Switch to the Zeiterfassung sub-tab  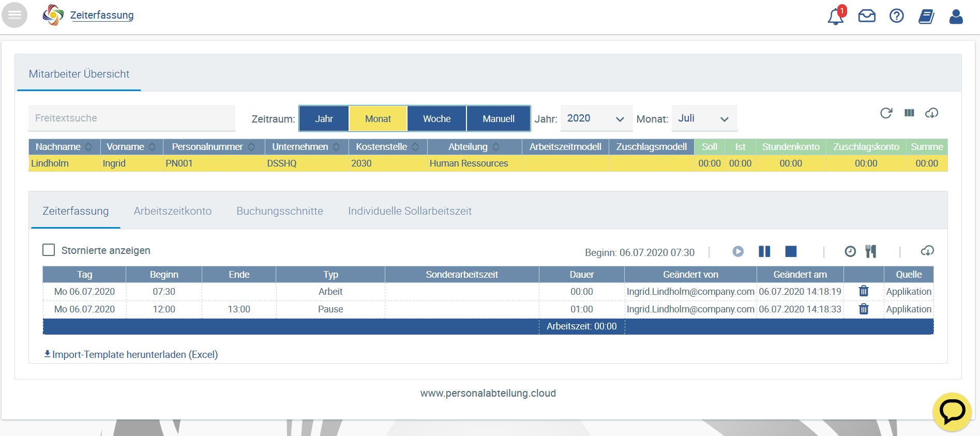[76, 211]
